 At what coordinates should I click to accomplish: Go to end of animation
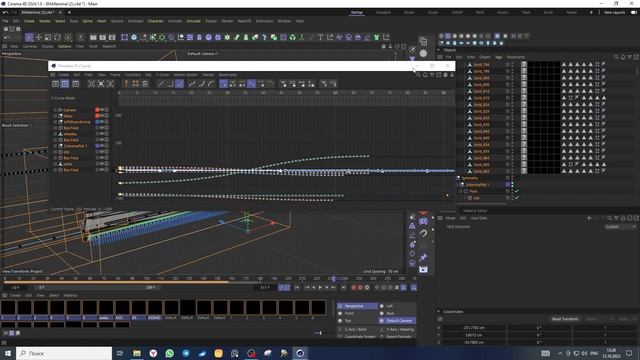(x=344, y=288)
